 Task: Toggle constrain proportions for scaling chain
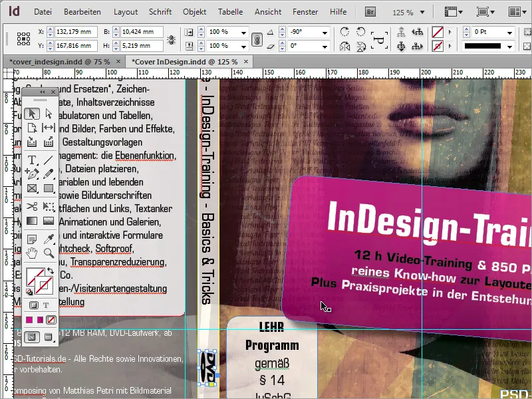(257, 39)
